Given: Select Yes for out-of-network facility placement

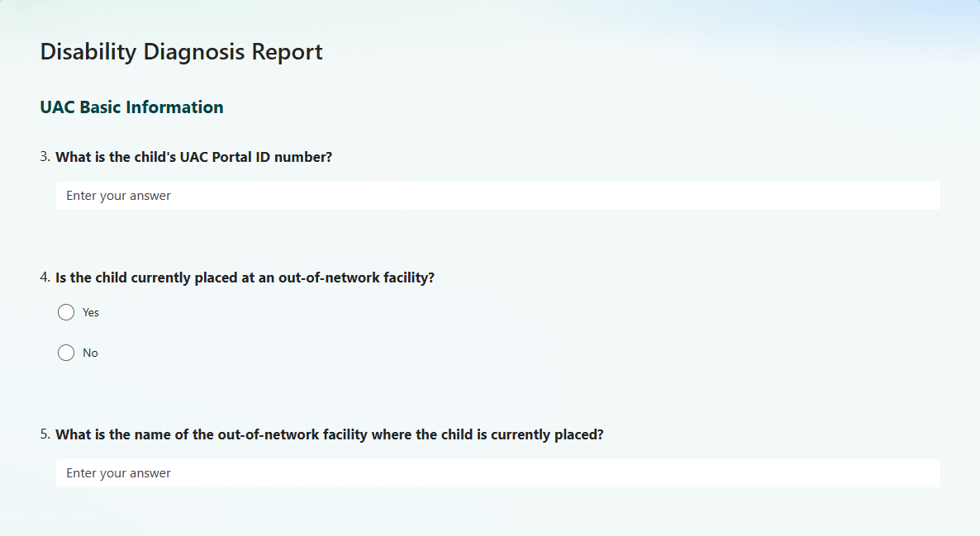Looking at the screenshot, I should coord(66,312).
